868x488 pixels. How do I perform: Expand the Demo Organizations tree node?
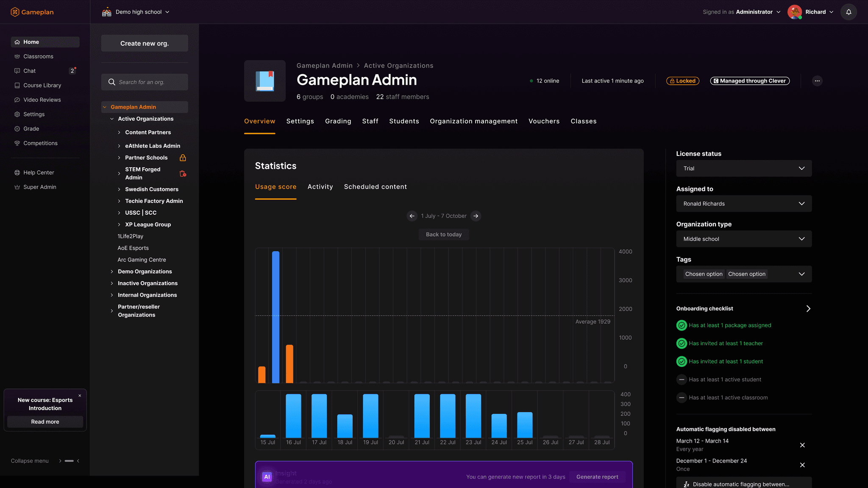pos(112,272)
